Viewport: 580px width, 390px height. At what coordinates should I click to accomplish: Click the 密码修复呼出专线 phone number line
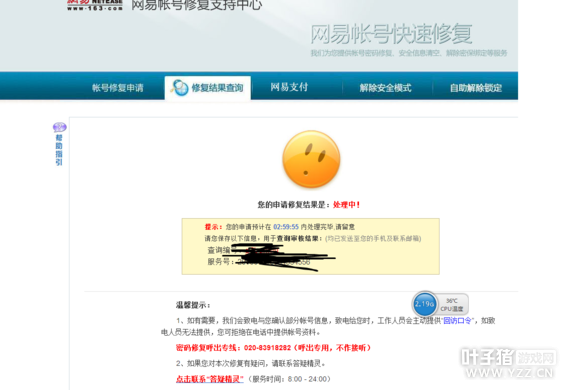coord(273,348)
